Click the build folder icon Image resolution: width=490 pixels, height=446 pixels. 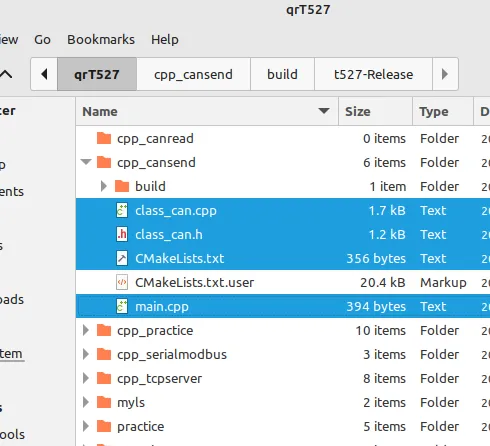(122, 186)
